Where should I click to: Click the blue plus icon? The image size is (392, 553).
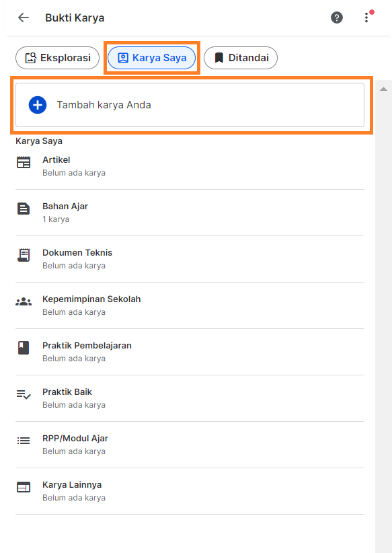click(x=37, y=105)
